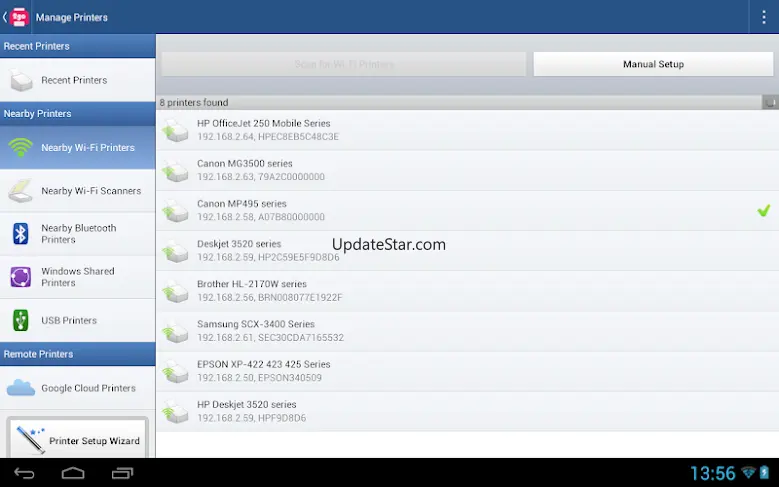Click the printer icon for Canon MP495 series
This screenshot has height=487, width=779.
tap(175, 211)
